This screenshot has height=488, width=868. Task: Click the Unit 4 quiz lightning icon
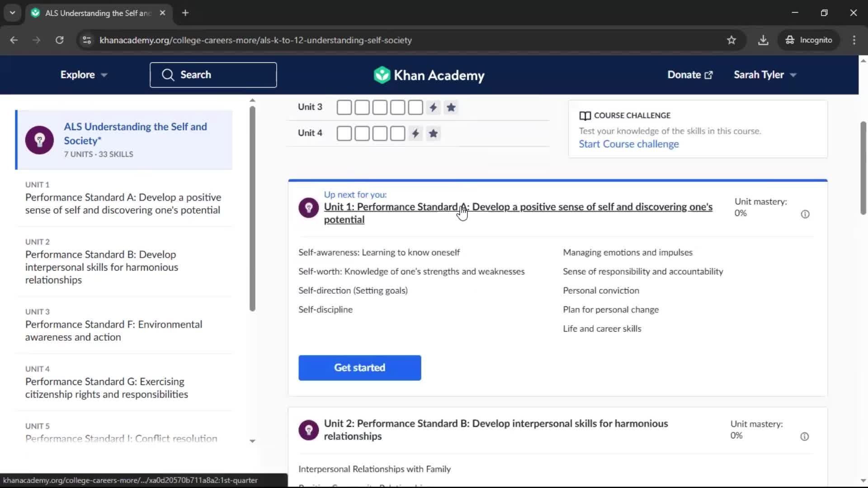point(415,134)
